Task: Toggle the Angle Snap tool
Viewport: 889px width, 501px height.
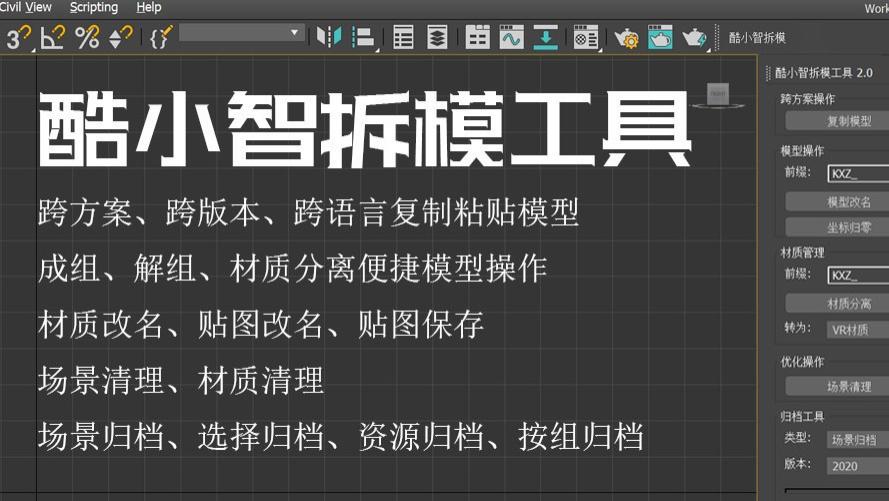Action: (53, 37)
